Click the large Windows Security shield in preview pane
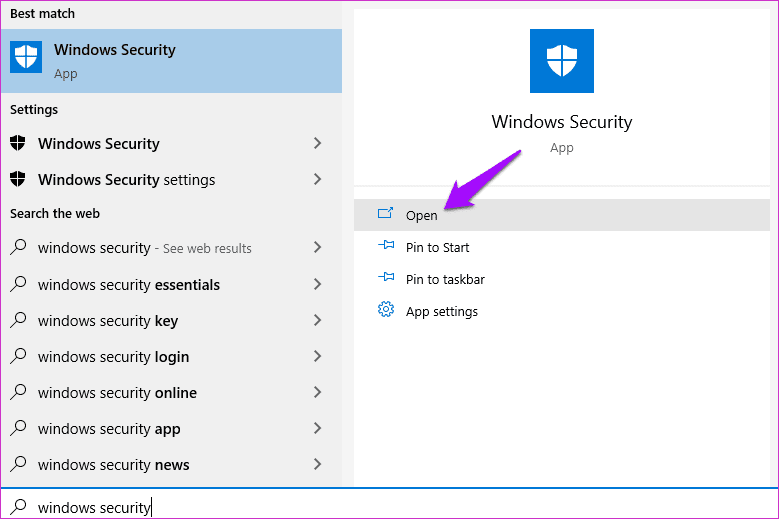Viewport: 779px width, 519px height. [561, 61]
